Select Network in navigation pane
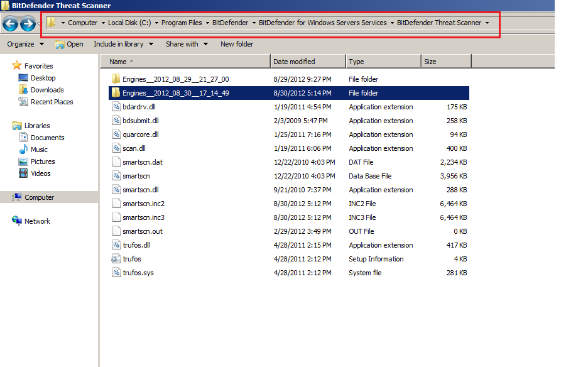 point(37,221)
